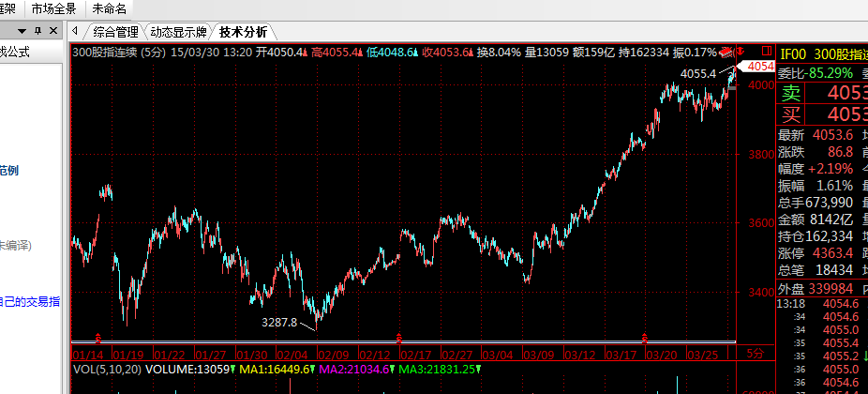The height and width of the screenshot is (394, 868).
Task: Click the 最新 4053.6 quote row
Action: pos(816,135)
